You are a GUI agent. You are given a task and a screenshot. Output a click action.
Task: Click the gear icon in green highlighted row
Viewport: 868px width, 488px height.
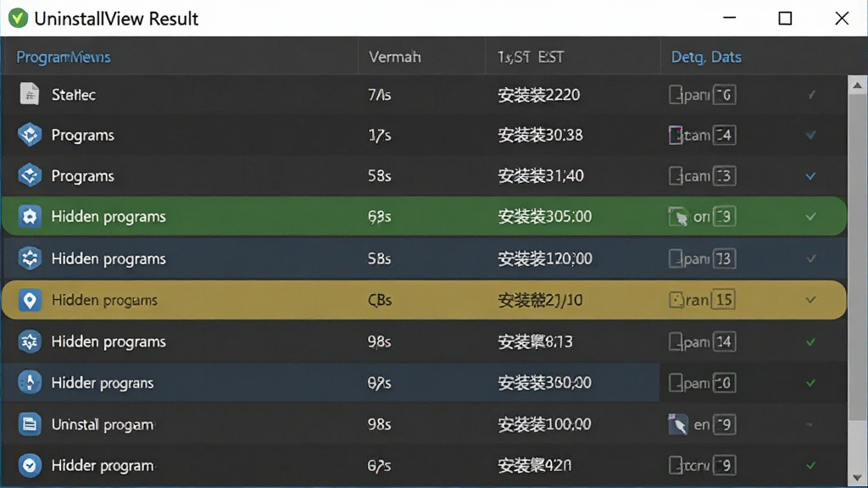tap(30, 216)
